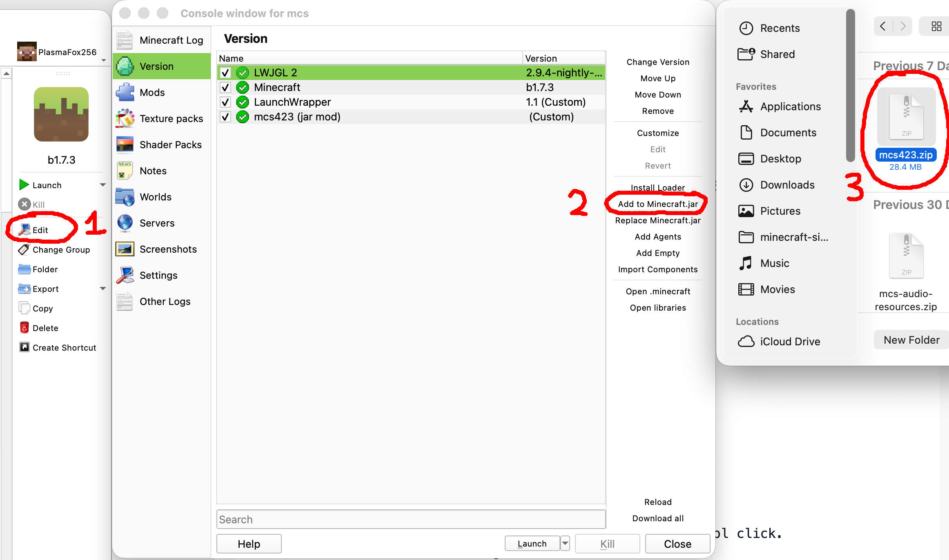Click the Help button
The image size is (949, 560).
coord(249,544)
